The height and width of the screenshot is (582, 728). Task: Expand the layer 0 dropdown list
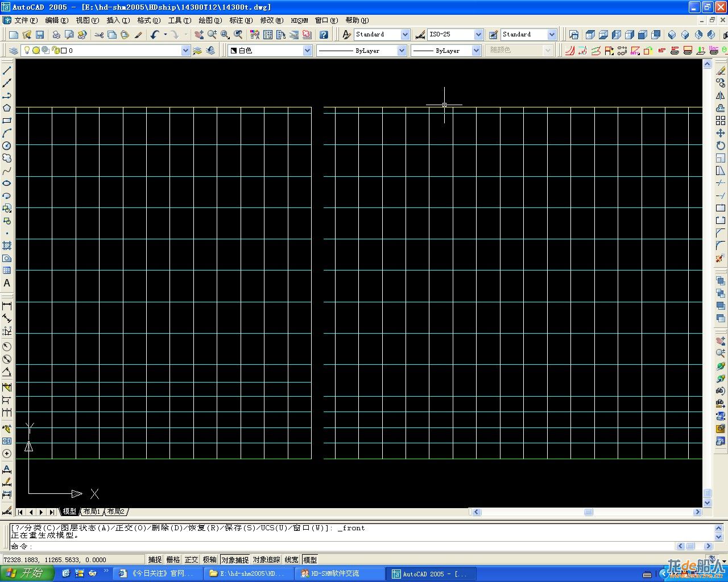(185, 51)
